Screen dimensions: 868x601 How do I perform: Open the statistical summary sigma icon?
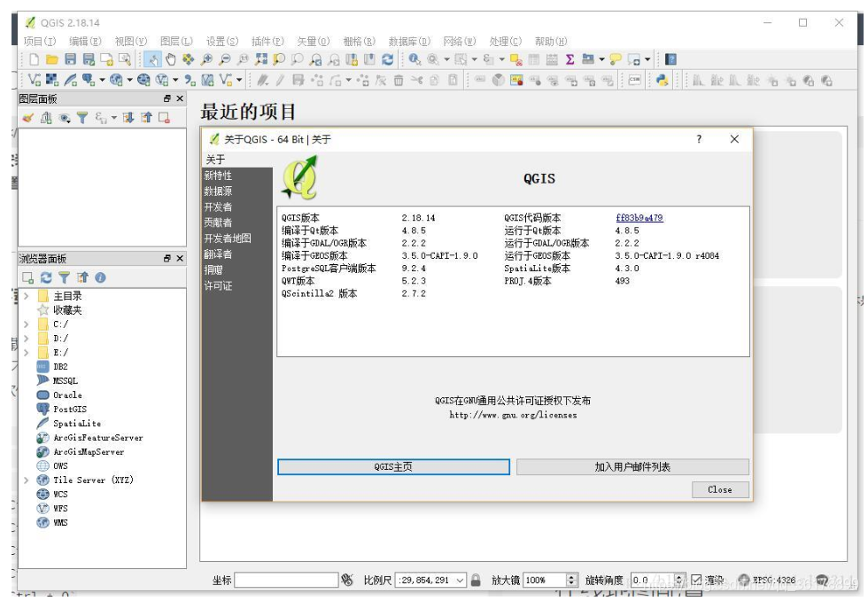click(x=570, y=59)
